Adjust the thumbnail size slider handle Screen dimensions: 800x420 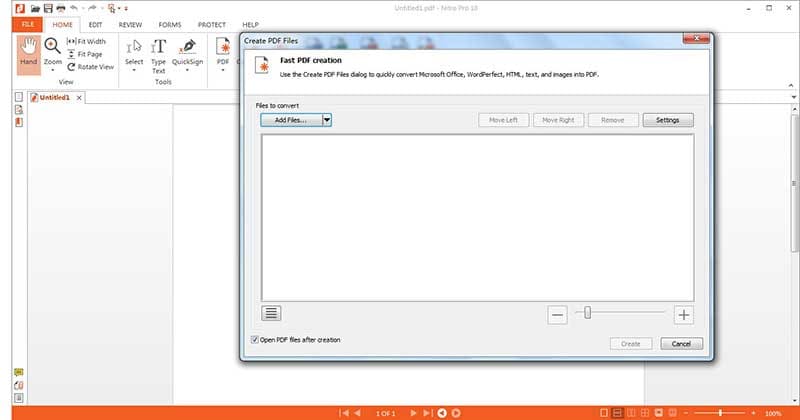[x=587, y=312]
